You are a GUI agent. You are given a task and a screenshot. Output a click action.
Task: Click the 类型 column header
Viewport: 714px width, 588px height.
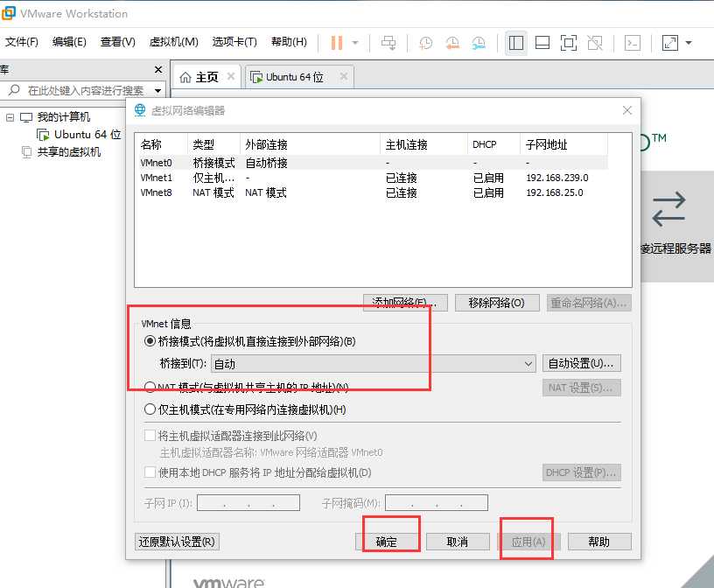point(213,144)
